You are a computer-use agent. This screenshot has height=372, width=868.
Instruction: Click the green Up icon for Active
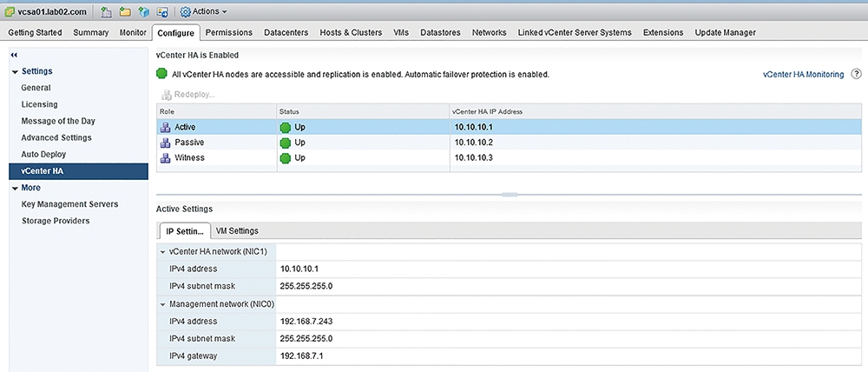tap(286, 127)
